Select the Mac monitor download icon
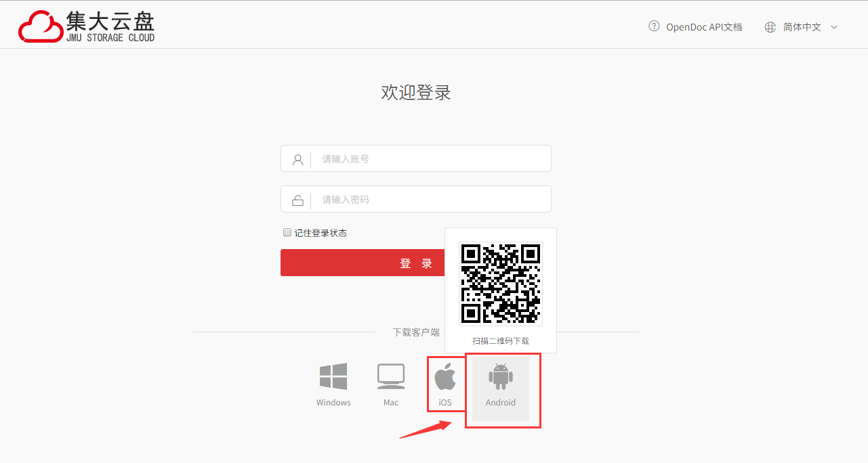This screenshot has width=868, height=463. (x=391, y=376)
